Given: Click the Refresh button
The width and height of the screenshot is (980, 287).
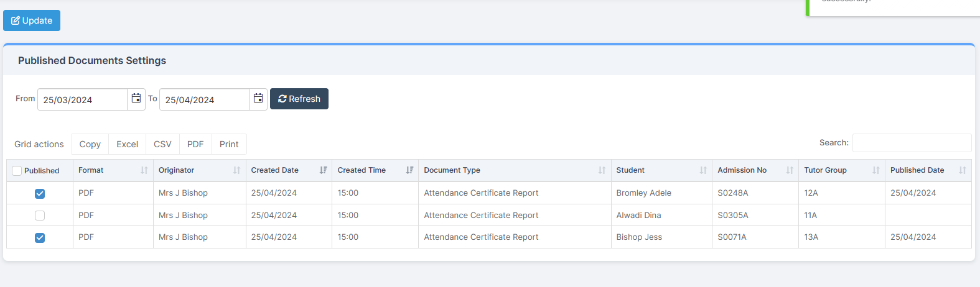Looking at the screenshot, I should 299,99.
